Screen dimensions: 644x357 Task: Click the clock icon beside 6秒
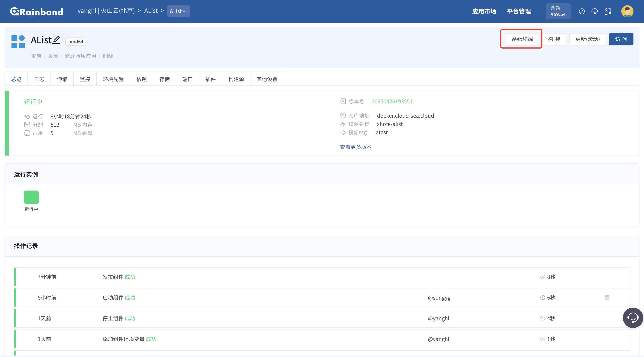coord(543,297)
